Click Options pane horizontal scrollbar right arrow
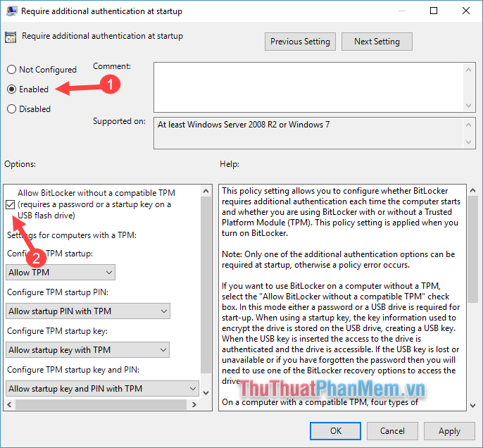This screenshot has height=448, width=483. tap(194, 404)
